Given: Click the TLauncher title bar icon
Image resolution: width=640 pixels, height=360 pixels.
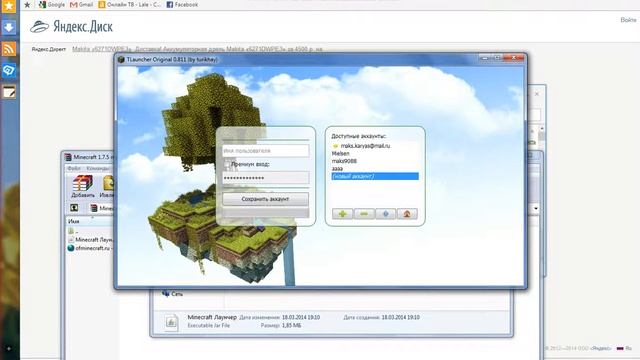Looking at the screenshot, I should (x=121, y=60).
